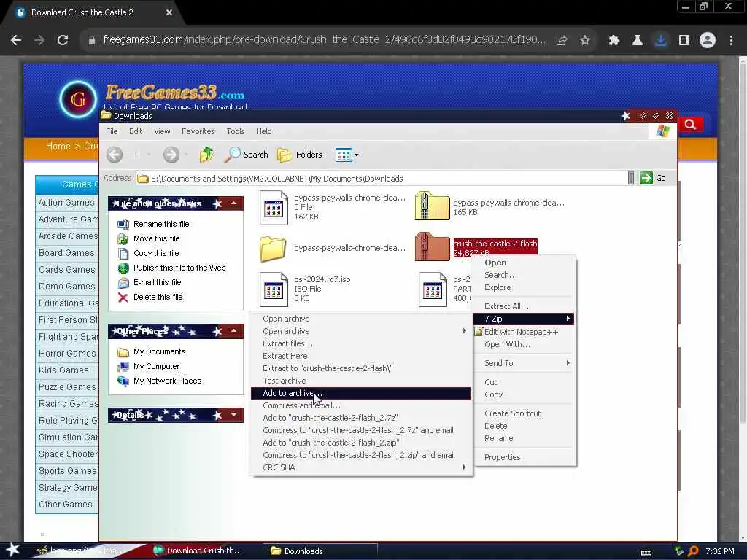
Task: Click the Up folder icon in Explorer toolbar
Action: click(206, 155)
